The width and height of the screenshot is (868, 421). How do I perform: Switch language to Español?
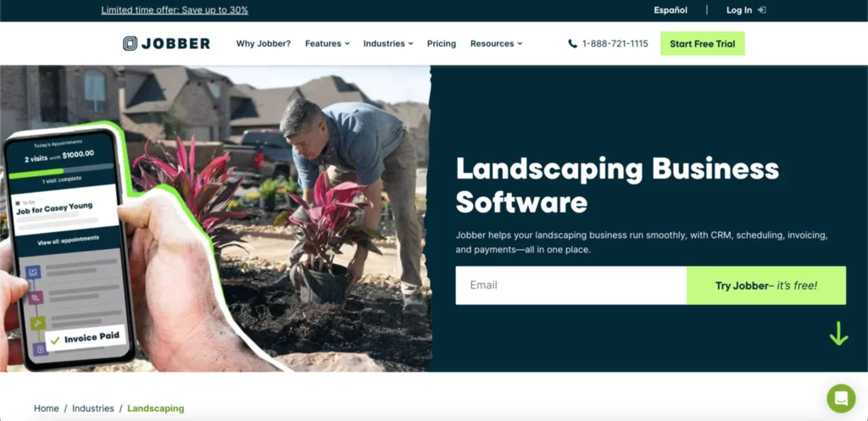coord(670,10)
